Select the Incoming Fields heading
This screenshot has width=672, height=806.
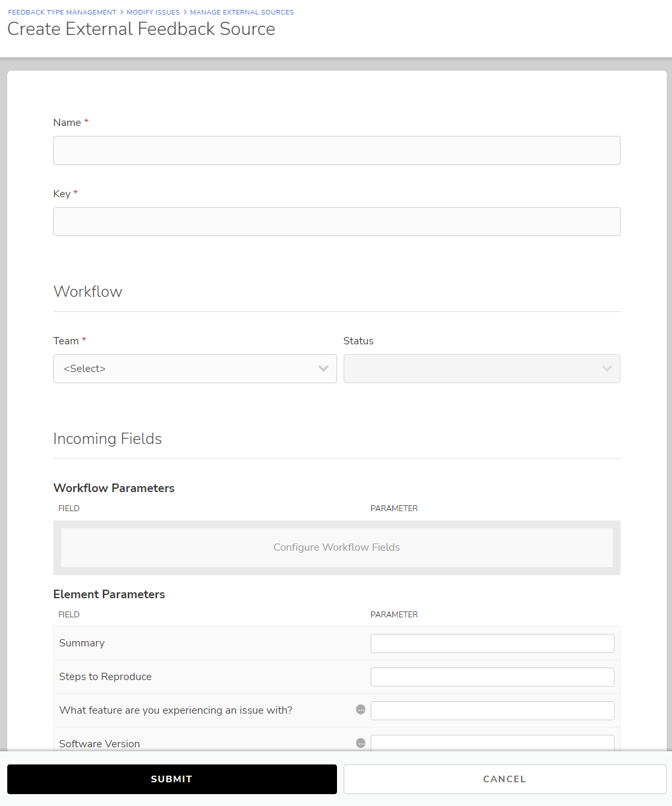pos(107,439)
